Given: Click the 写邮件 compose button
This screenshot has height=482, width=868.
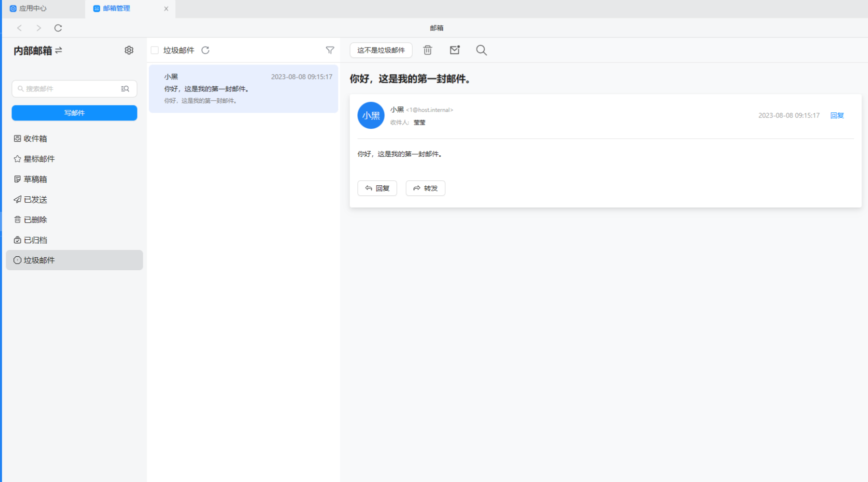Looking at the screenshot, I should pyautogui.click(x=74, y=113).
